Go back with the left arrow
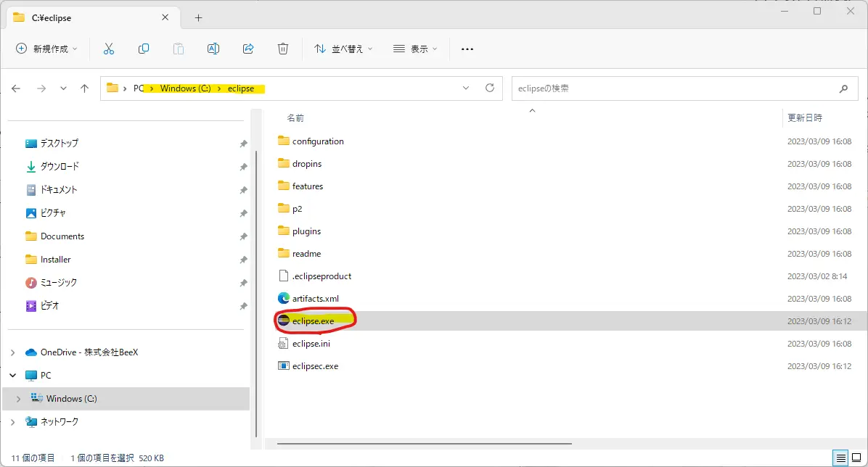Screen dimensions: 868x467 [16, 88]
